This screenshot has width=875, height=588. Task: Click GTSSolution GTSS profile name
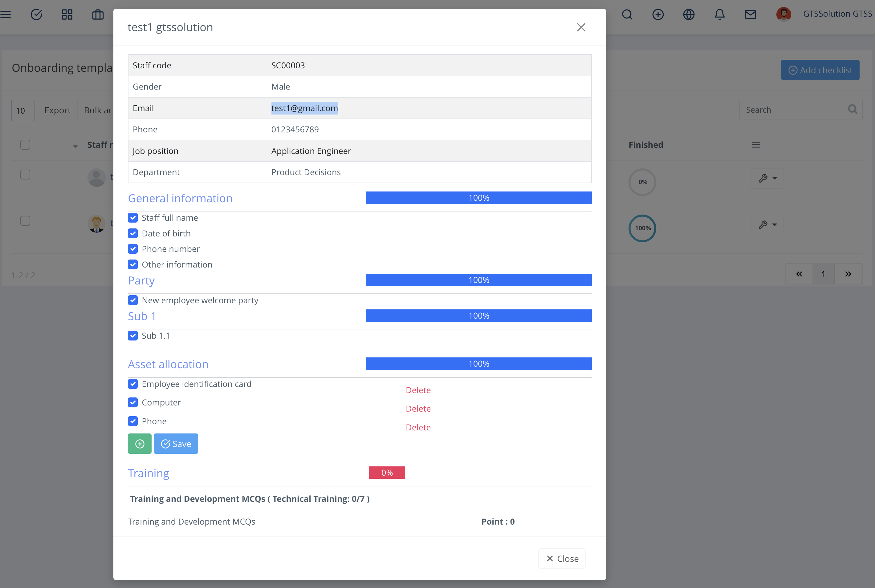coord(837,14)
